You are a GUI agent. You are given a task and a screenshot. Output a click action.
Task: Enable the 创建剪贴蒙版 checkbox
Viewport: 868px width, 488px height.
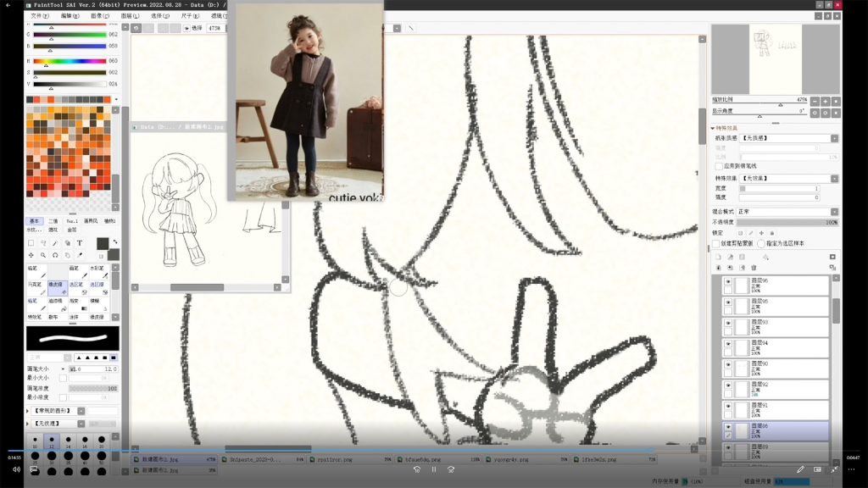(x=716, y=243)
